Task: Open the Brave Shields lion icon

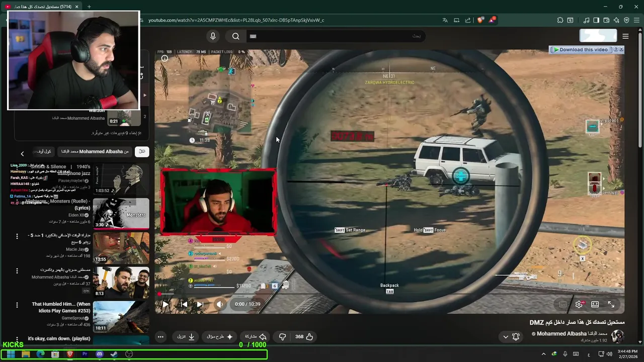Action: (x=480, y=20)
